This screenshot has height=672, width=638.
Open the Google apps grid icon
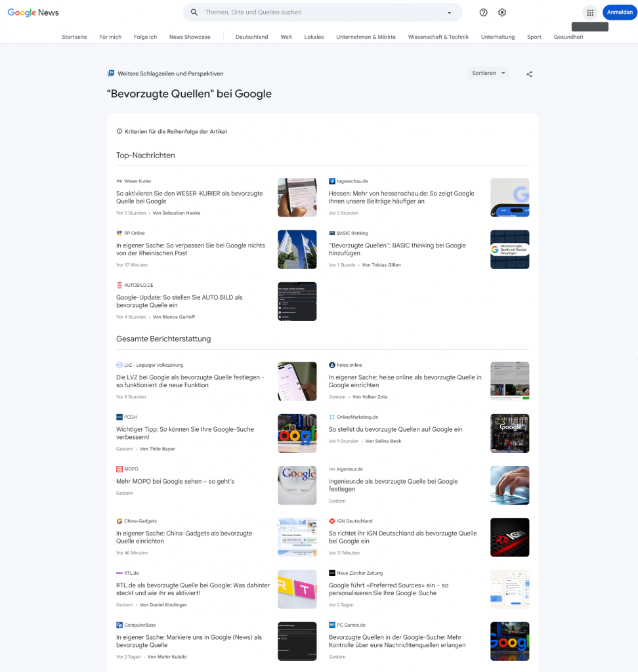[x=590, y=12]
